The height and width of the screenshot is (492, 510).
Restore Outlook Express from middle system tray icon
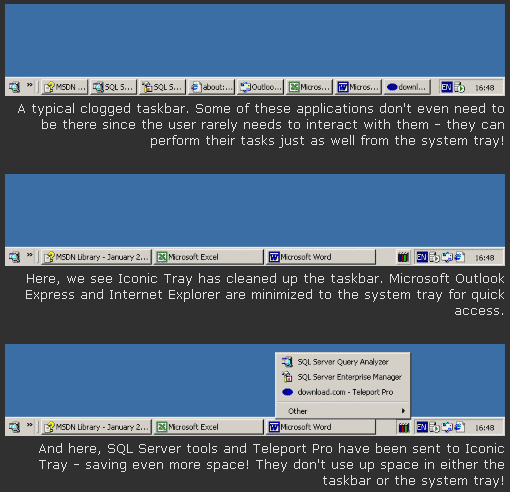pos(447,257)
